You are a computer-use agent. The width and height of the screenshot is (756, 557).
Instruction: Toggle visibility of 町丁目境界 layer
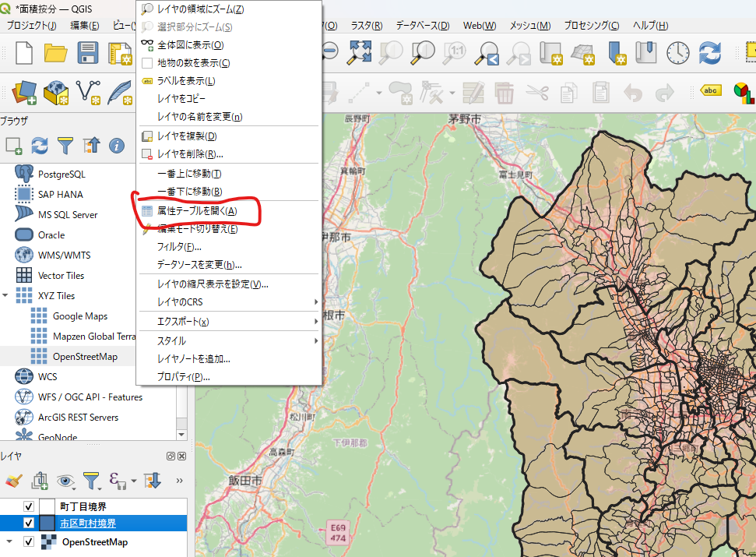(29, 506)
